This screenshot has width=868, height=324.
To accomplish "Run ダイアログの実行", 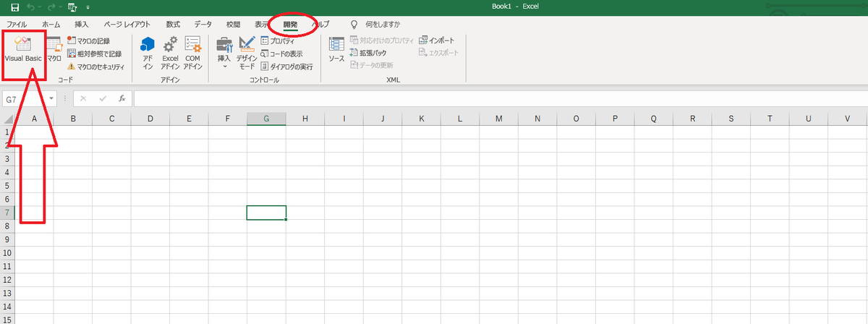I will [286, 66].
